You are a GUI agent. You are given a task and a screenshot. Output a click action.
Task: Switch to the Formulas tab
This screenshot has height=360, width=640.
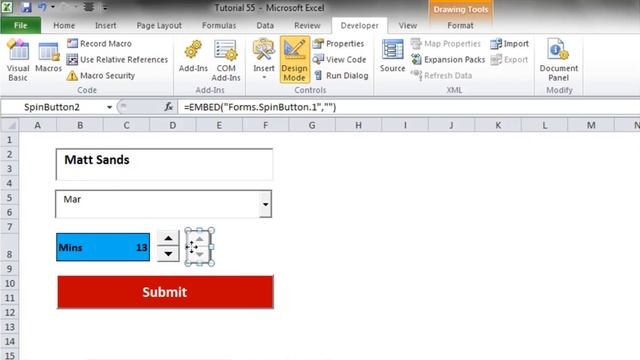click(219, 25)
